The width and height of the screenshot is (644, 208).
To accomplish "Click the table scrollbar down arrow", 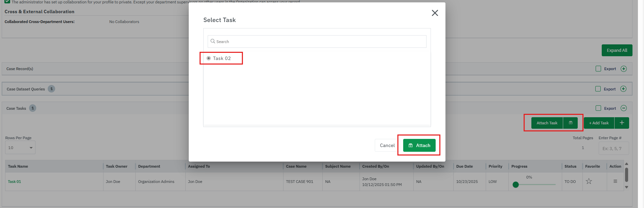I will [x=626, y=187].
